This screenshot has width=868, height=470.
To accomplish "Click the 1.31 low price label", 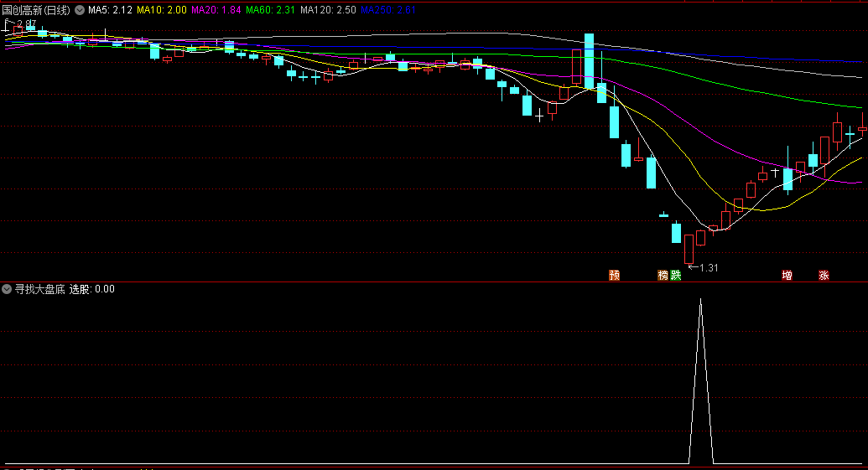I will [x=709, y=268].
